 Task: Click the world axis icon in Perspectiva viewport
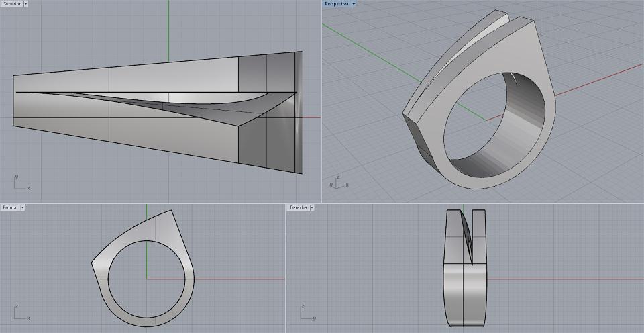pyautogui.click(x=339, y=182)
